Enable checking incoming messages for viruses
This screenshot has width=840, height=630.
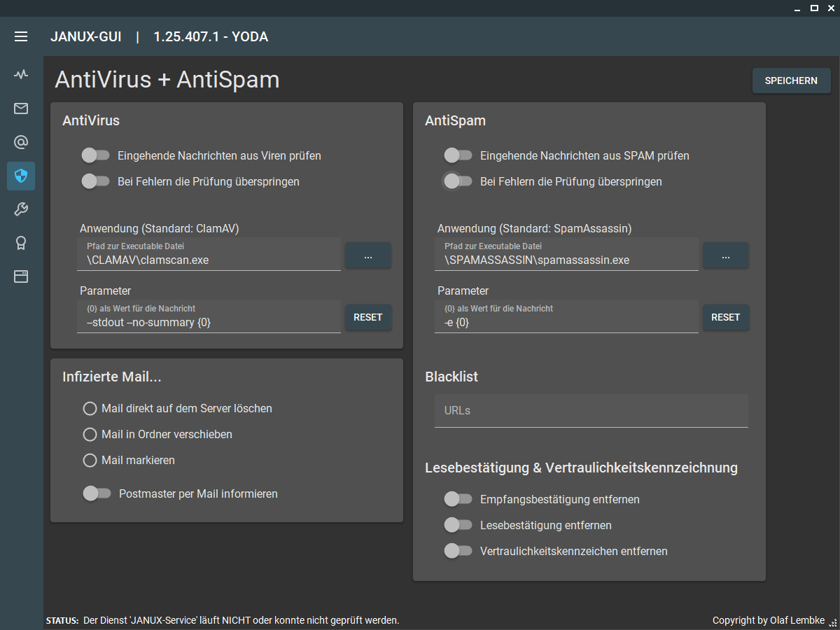point(96,155)
